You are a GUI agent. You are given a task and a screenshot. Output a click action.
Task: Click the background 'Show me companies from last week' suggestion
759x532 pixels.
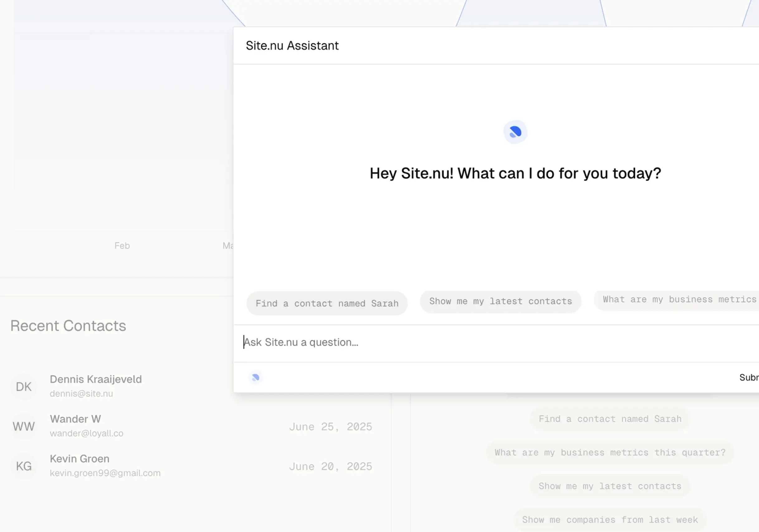[x=609, y=520]
